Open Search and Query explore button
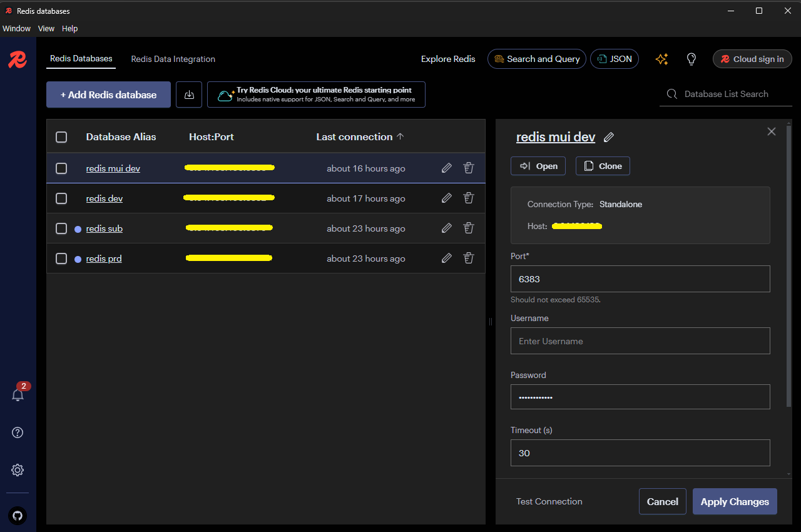The width and height of the screenshot is (801, 532). [537, 59]
